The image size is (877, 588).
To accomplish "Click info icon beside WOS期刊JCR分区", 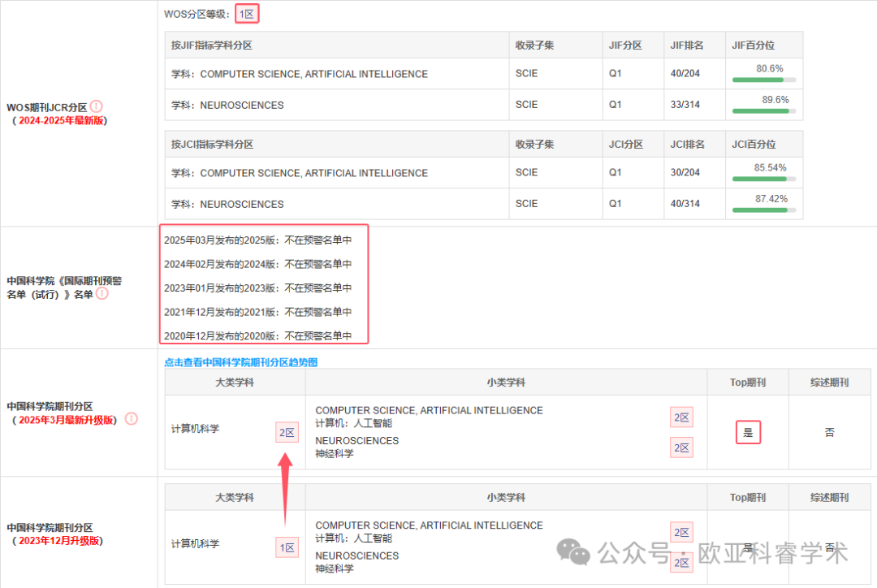I will click(x=96, y=106).
